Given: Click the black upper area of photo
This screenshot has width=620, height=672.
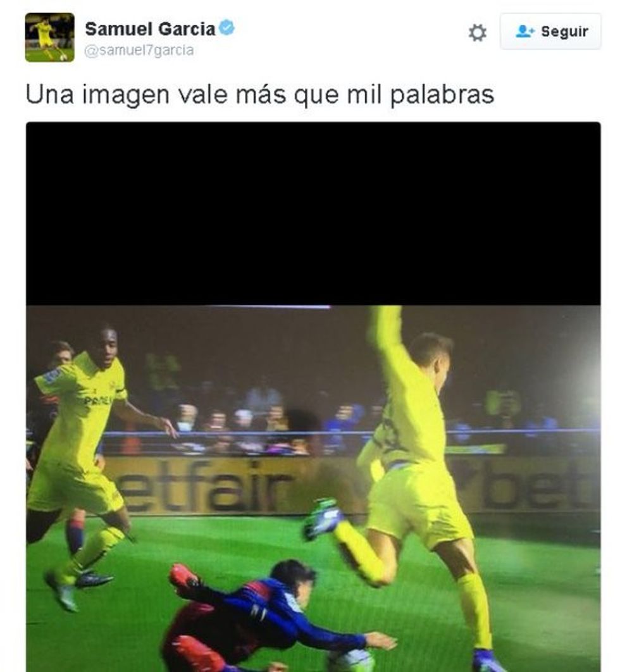Looking at the screenshot, I should (x=313, y=213).
